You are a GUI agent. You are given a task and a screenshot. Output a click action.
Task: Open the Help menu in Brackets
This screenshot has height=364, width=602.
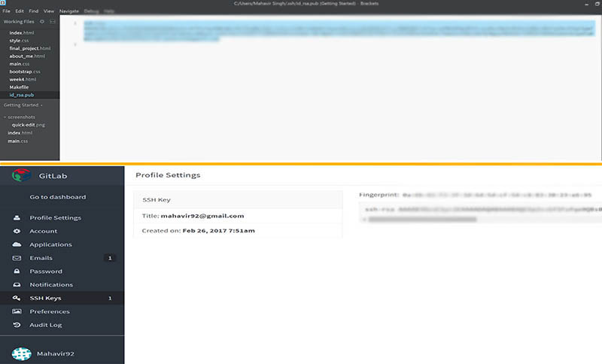[x=109, y=11]
